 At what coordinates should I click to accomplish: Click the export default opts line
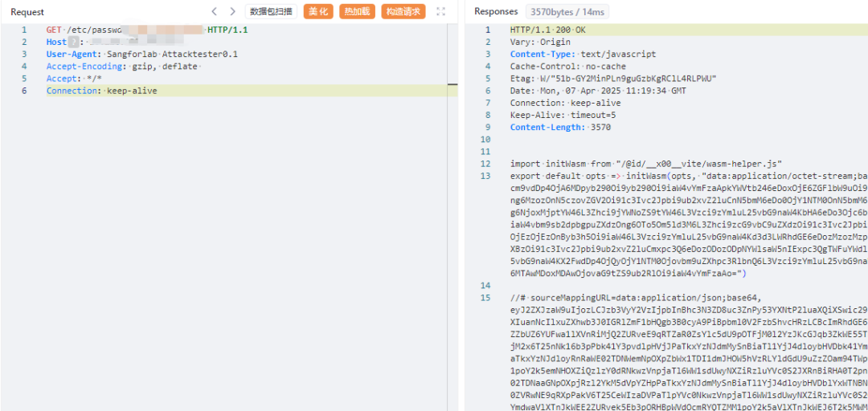pyautogui.click(x=689, y=176)
